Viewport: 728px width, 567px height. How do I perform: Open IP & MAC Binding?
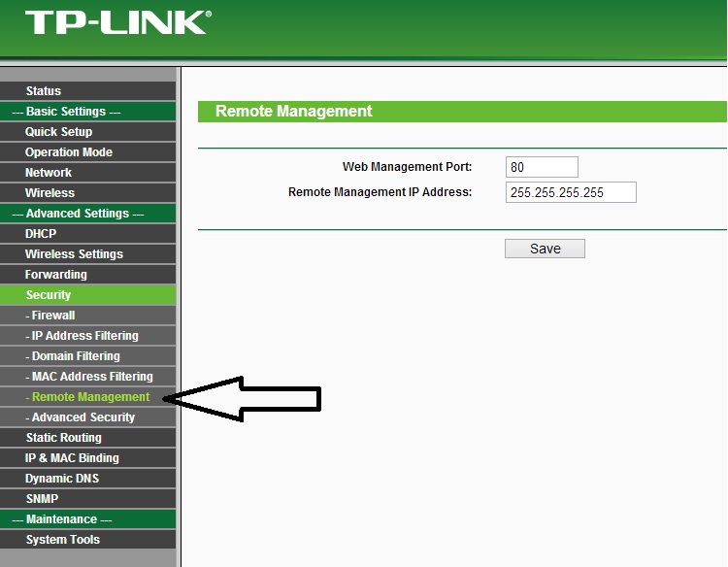[87, 458]
